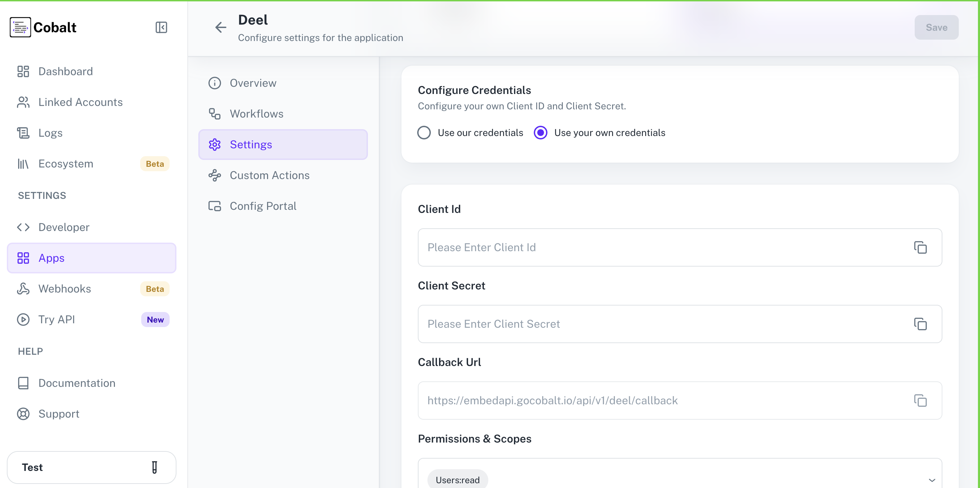Screen dimensions: 980x488
Task: Copy the Client Secret value
Action: 921,324
